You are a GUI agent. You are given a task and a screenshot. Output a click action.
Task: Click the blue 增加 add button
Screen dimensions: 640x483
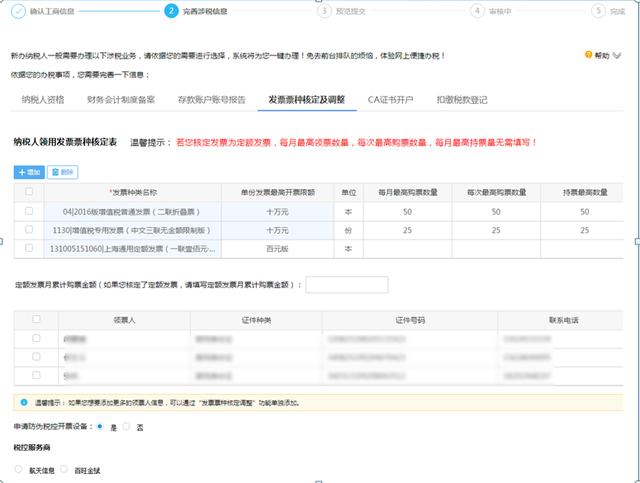point(29,172)
